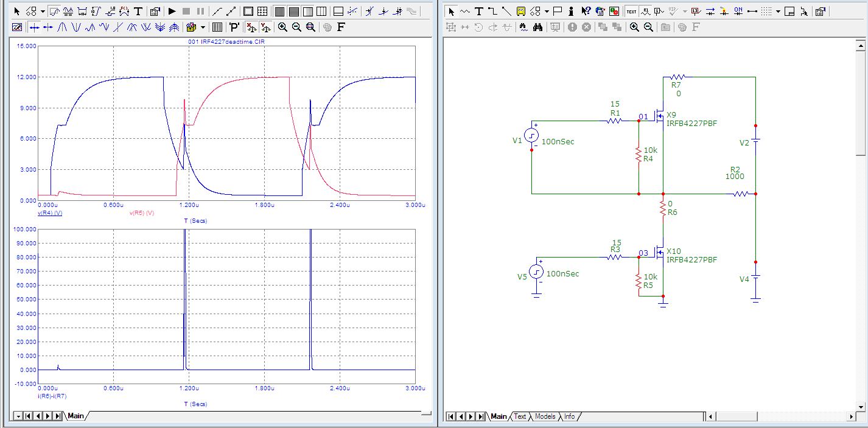Select the arrow pointer in schematic toolbar
Screen dimensions: 868x428
[x=451, y=11]
